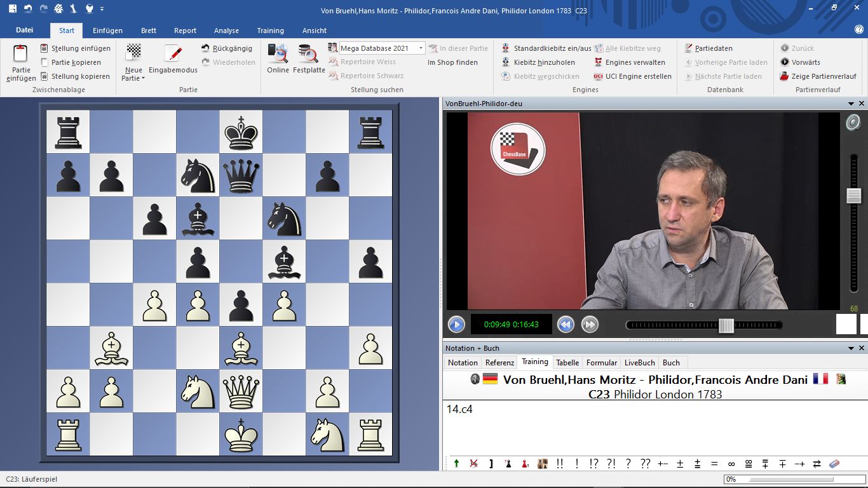
Task: Click the green up arrow annotation icon
Action: [456, 464]
